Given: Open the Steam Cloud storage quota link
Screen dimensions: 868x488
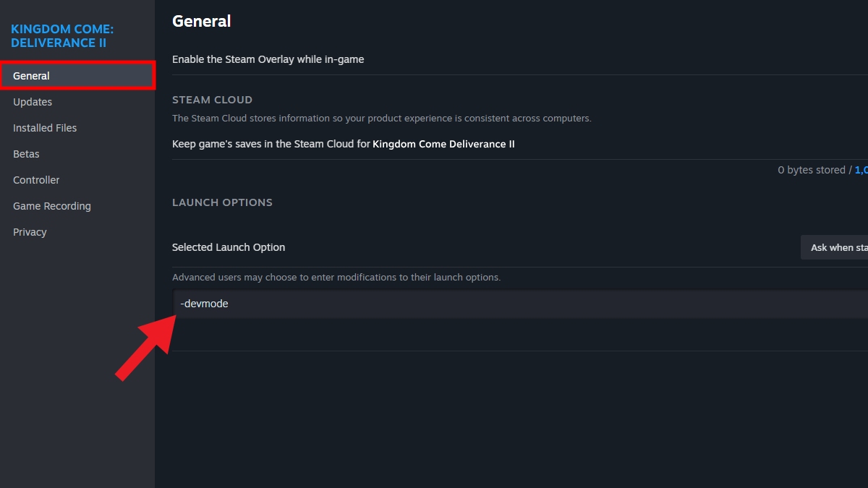Looking at the screenshot, I should point(862,169).
